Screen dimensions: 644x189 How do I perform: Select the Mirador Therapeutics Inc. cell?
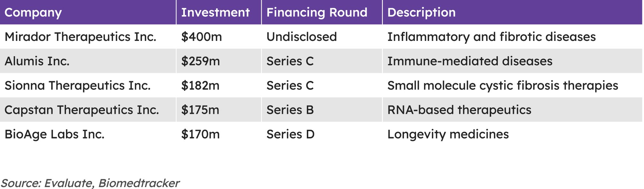point(80,37)
